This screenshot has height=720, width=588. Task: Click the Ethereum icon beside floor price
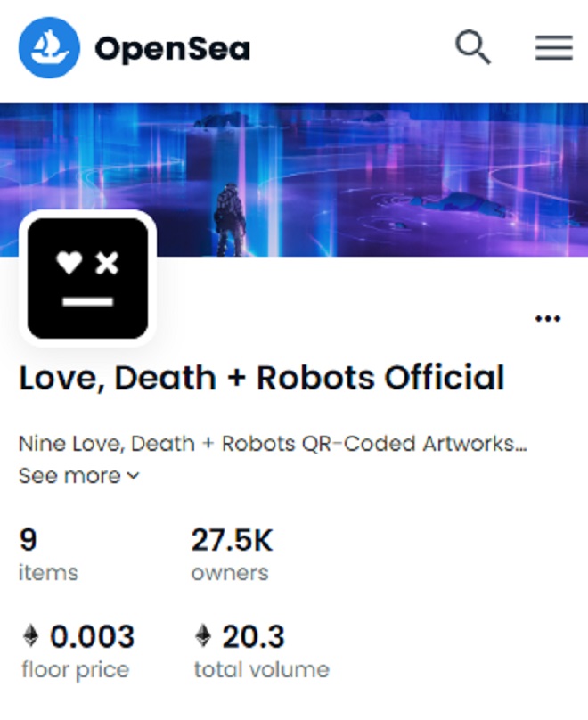coord(31,636)
